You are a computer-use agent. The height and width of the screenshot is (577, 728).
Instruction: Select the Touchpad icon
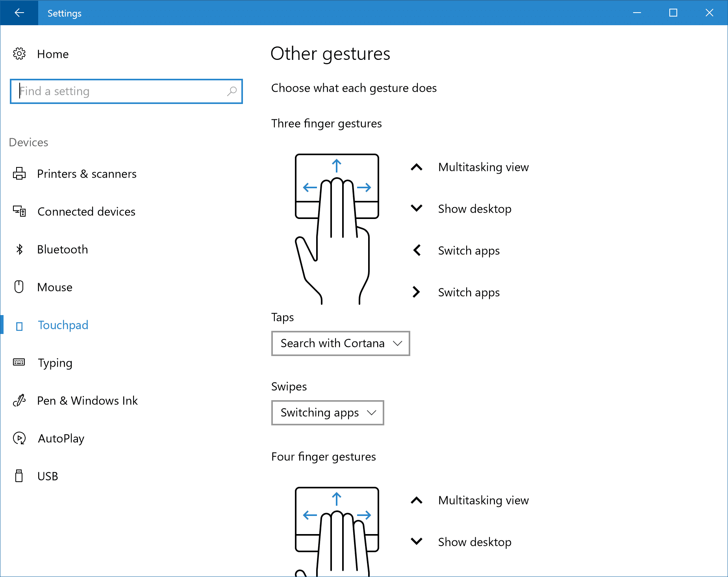(x=19, y=325)
